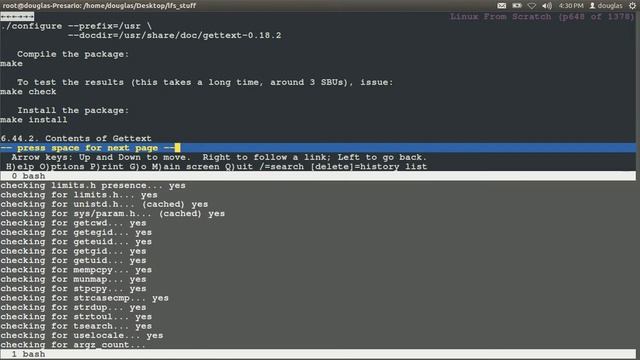640x360 pixels.
Task: Select the '1 bash' screen window bar
Action: 318,354
